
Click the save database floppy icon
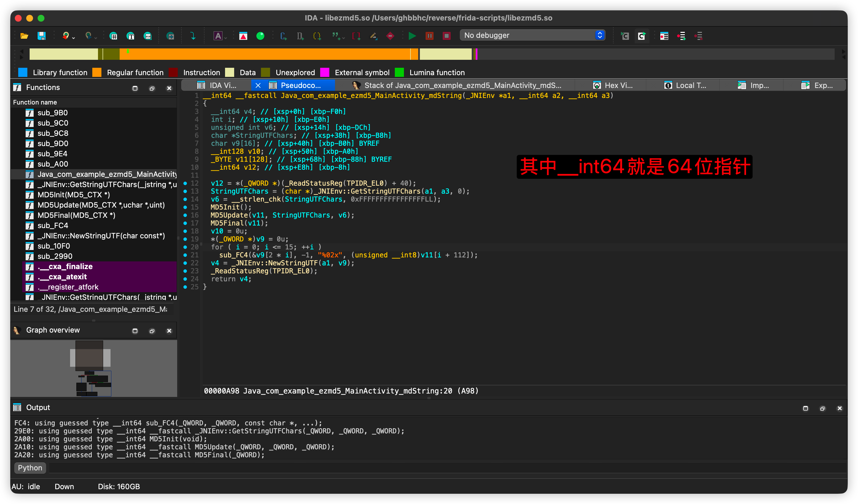click(x=42, y=36)
